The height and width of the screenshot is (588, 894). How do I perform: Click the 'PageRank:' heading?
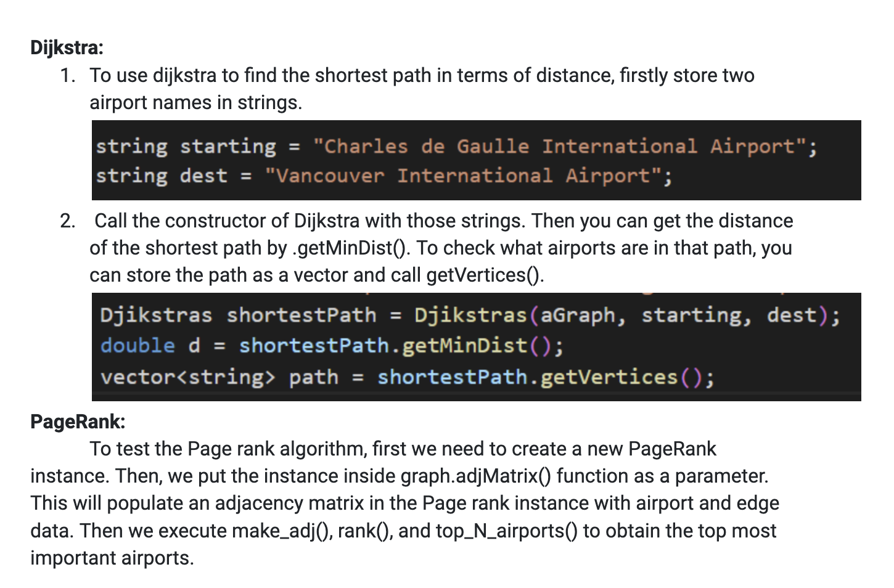point(78,422)
